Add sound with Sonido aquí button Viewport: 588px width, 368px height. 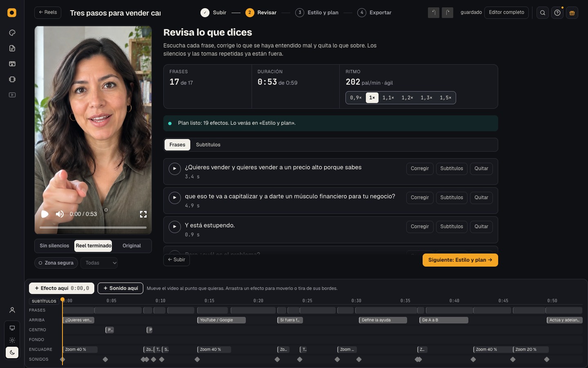click(x=120, y=288)
